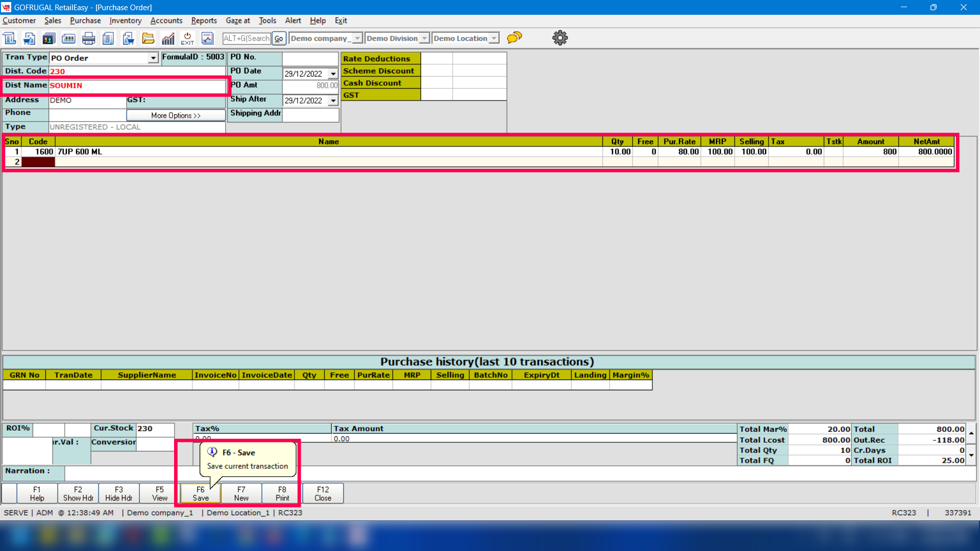Open the Ship After date dropdown
Viewport: 980px width, 551px height.
(x=333, y=101)
